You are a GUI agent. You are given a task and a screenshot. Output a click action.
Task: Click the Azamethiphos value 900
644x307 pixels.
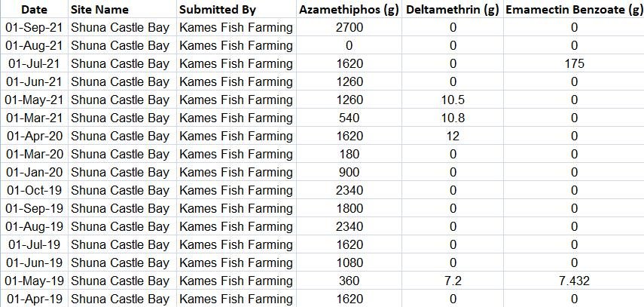(x=349, y=172)
